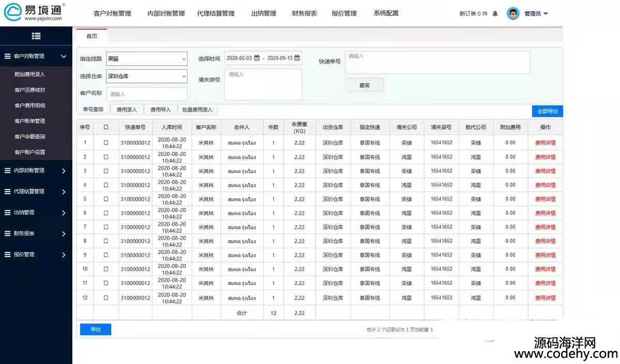Select the checkbox in row 5
This screenshot has width=620, height=364.
click(x=106, y=199)
